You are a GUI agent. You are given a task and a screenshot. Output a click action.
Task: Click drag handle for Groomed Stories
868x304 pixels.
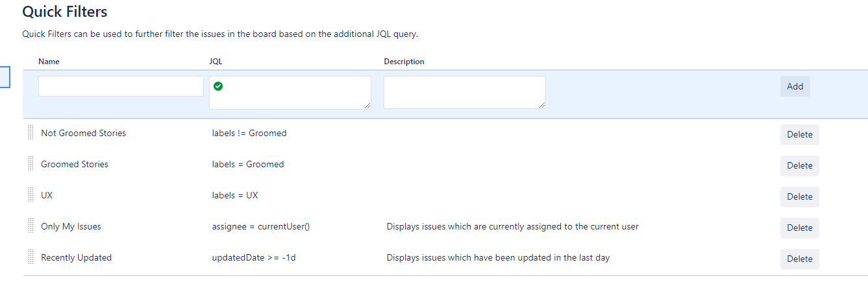click(31, 164)
